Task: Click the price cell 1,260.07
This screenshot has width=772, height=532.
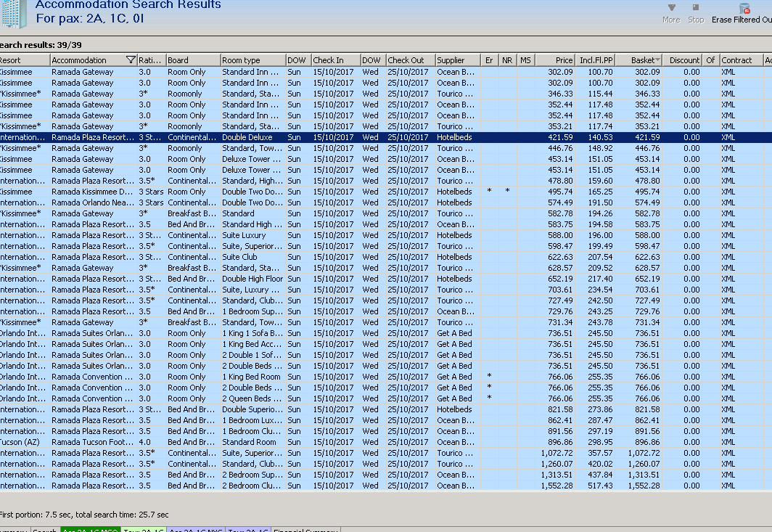Action: click(x=557, y=464)
